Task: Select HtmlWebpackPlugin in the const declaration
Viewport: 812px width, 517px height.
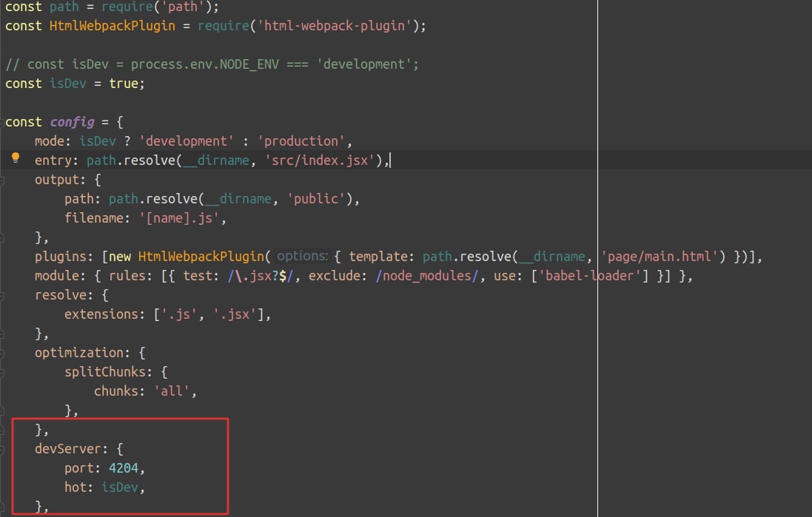Action: [x=113, y=26]
